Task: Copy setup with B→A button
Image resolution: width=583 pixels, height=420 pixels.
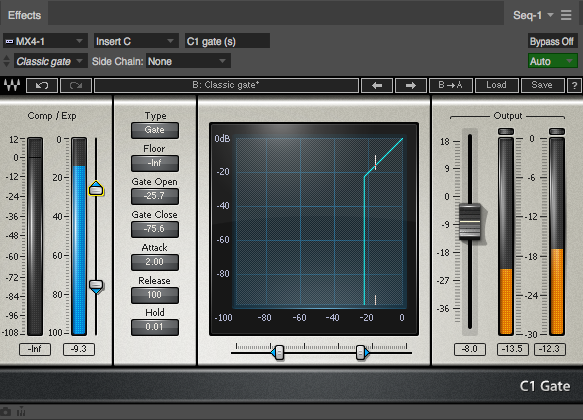Action: coord(450,85)
